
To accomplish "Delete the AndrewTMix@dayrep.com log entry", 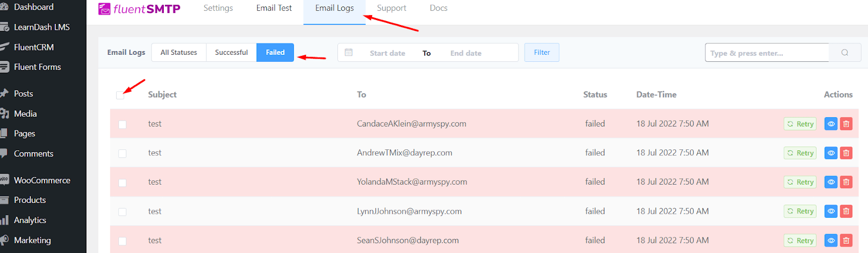I will [x=846, y=153].
